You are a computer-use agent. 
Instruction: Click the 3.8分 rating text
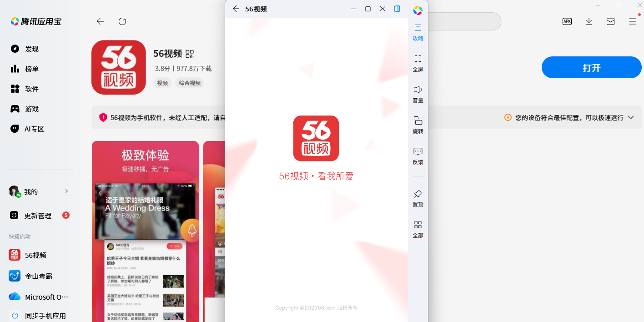pyautogui.click(x=162, y=69)
